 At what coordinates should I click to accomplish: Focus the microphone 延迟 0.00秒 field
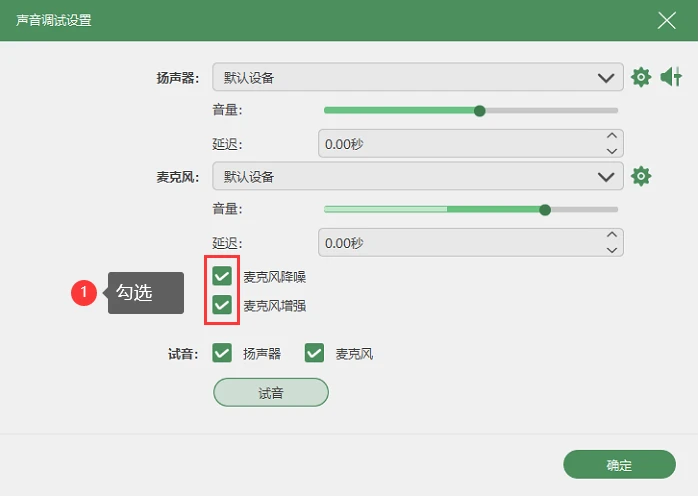point(471,242)
